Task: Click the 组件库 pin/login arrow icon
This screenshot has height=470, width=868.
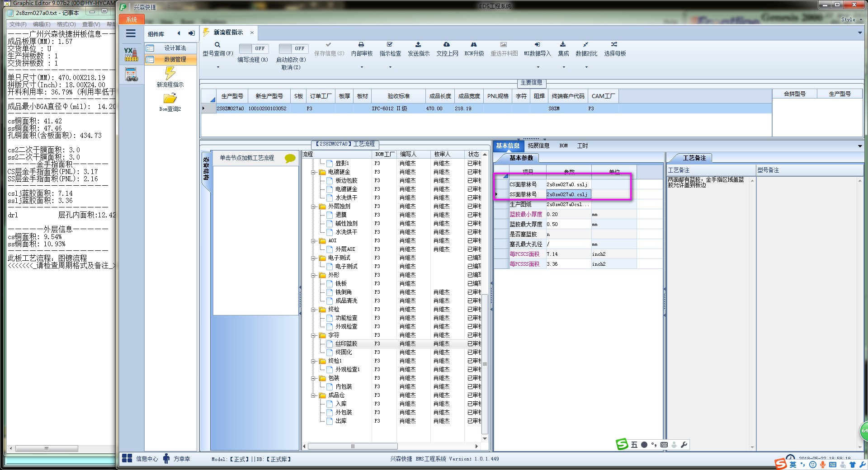Action: click(x=192, y=33)
